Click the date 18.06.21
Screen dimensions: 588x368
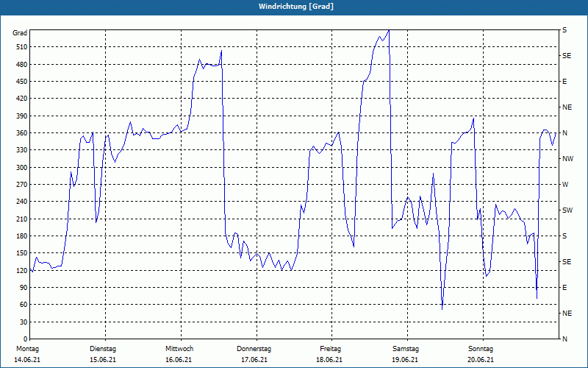point(329,360)
